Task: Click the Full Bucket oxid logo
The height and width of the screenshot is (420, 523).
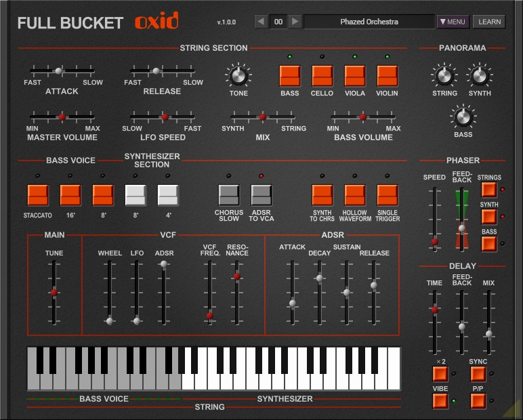Action: point(98,22)
